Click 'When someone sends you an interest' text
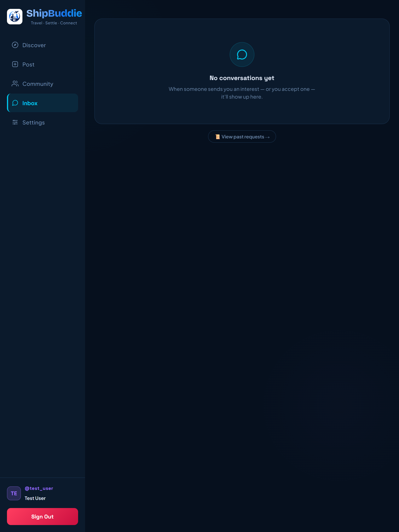 click(x=214, y=89)
